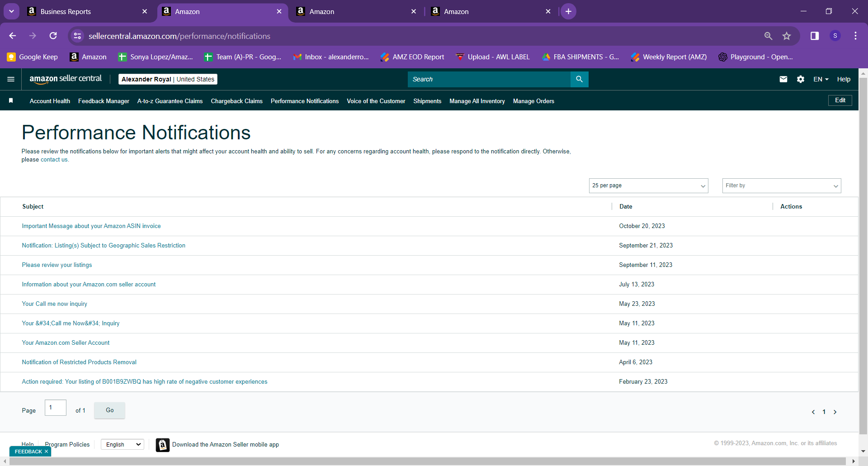Open Geographic Sales Restriction notification
This screenshot has width=868, height=466.
104,246
